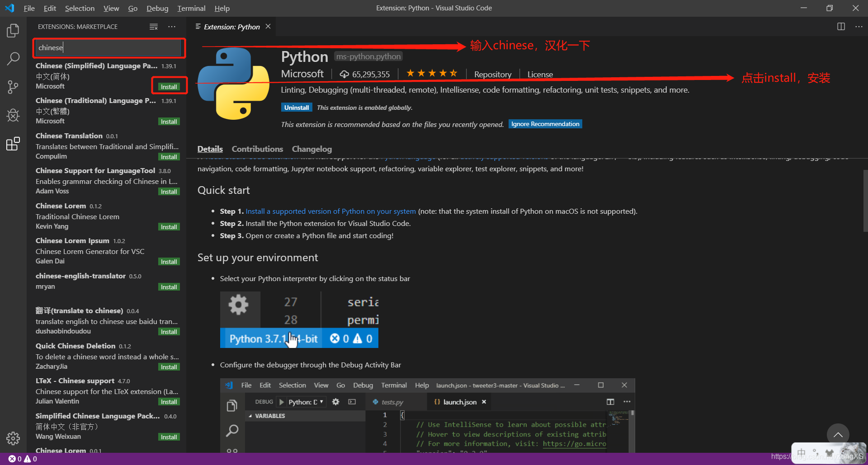868x465 pixels.
Task: Install Chinese (Traditional) Language Pack
Action: pyautogui.click(x=169, y=122)
